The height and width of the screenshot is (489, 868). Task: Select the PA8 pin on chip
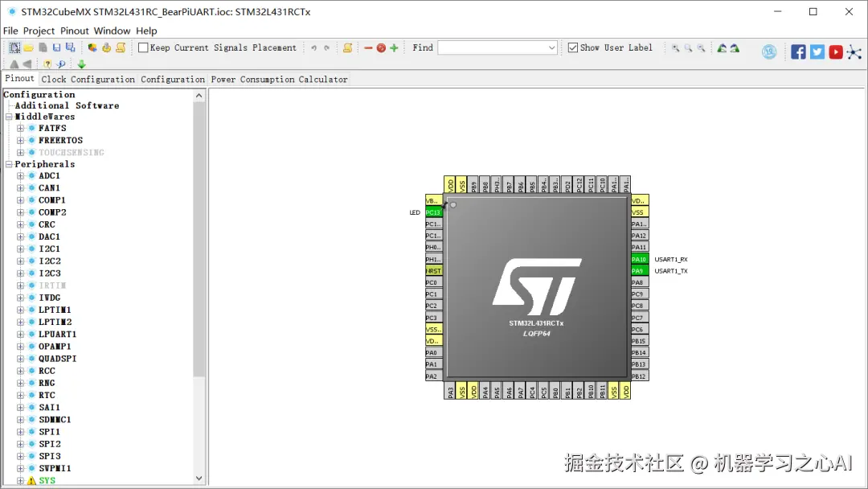640,282
